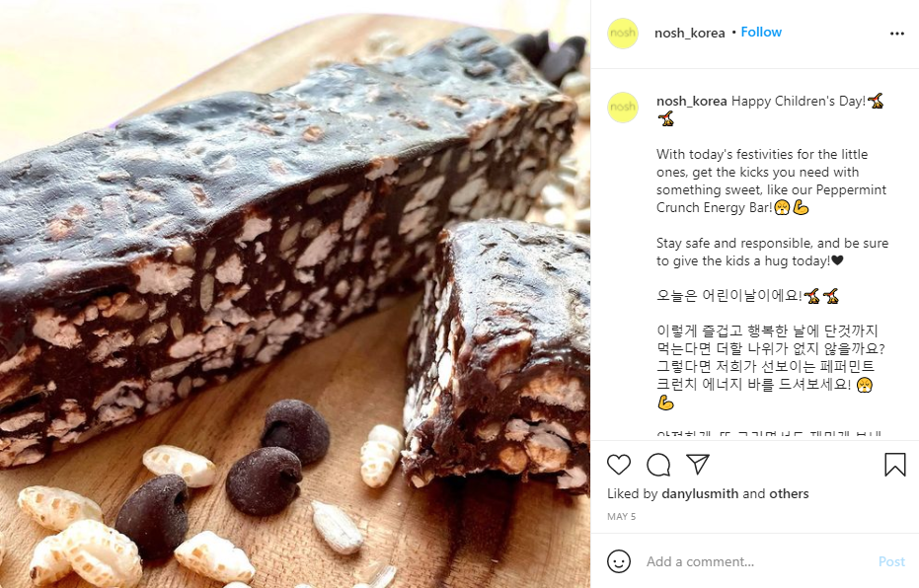Open comments with the speech bubble icon
Viewport: 919px width, 588px height.
point(658,465)
